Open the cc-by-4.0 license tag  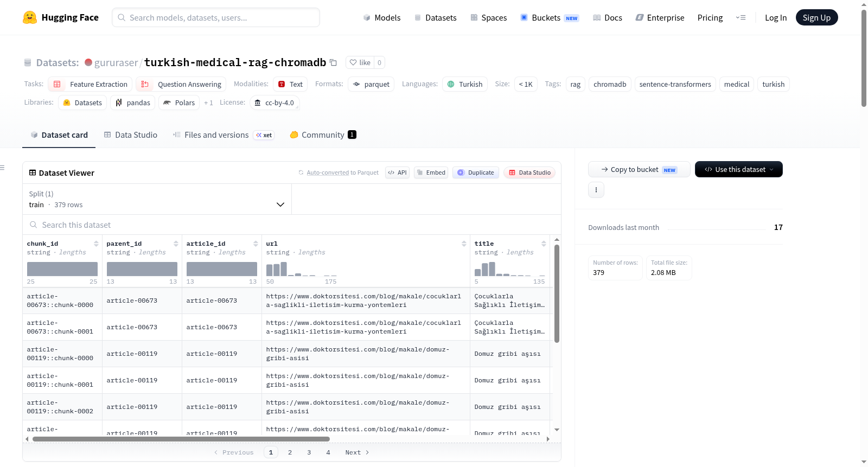(x=275, y=103)
